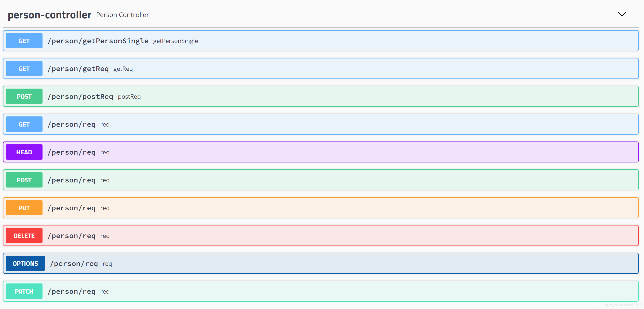Open the /person/req path in GET row
Image resolution: width=644 pixels, height=309 pixels.
click(71, 124)
